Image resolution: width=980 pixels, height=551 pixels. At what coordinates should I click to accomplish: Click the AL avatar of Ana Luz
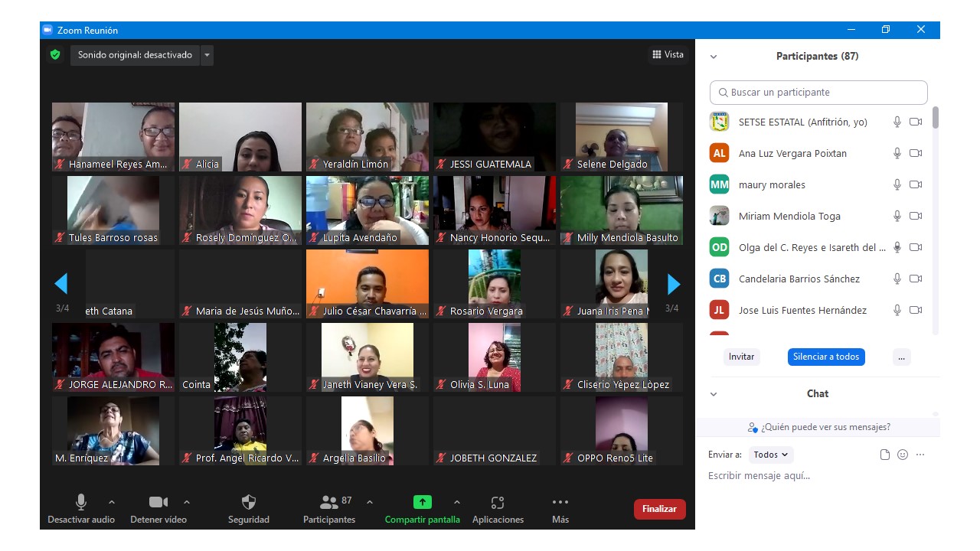(x=719, y=153)
